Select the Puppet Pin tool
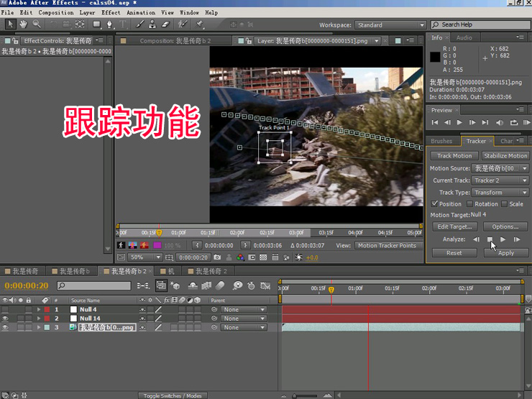 201,24
